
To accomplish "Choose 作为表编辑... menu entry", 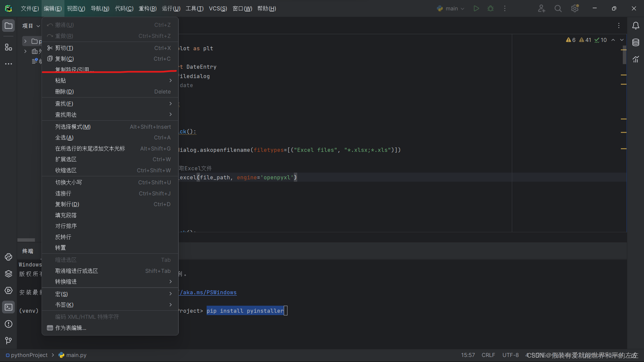I will click(110, 328).
